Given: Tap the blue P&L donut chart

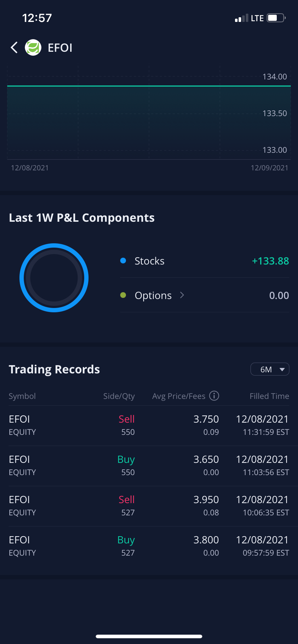Looking at the screenshot, I should (x=54, y=278).
